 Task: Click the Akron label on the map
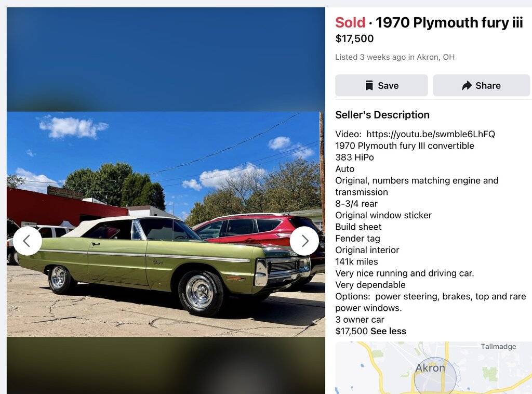point(430,368)
